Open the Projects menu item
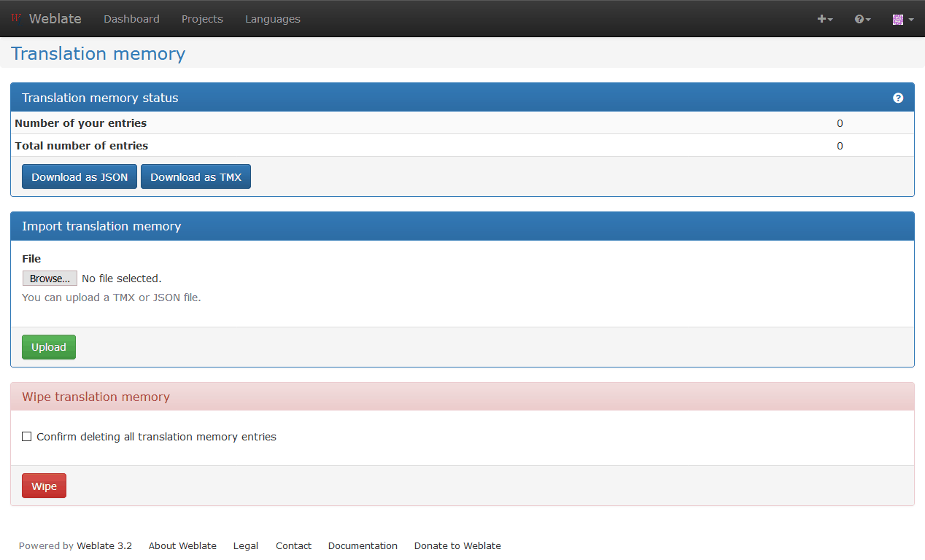The width and height of the screenshot is (925, 560). coord(202,19)
